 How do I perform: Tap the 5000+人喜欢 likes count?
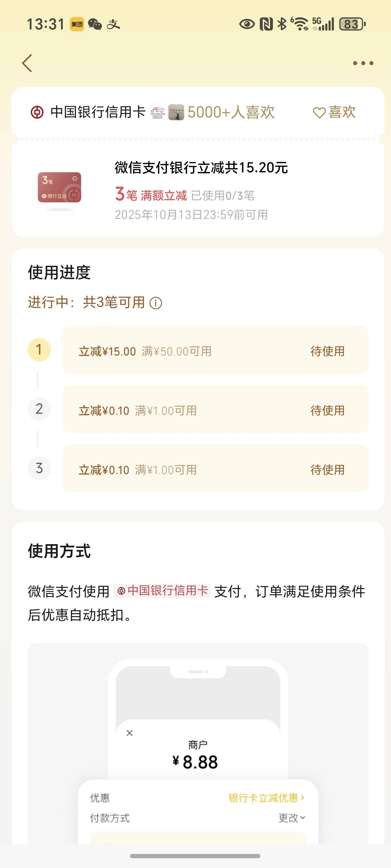231,112
